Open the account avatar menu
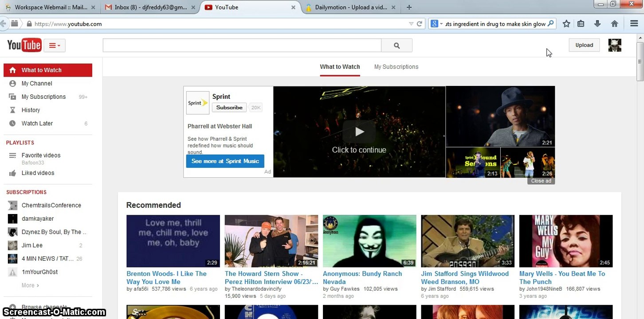Screen dimensions: 644x319 pyautogui.click(x=615, y=45)
